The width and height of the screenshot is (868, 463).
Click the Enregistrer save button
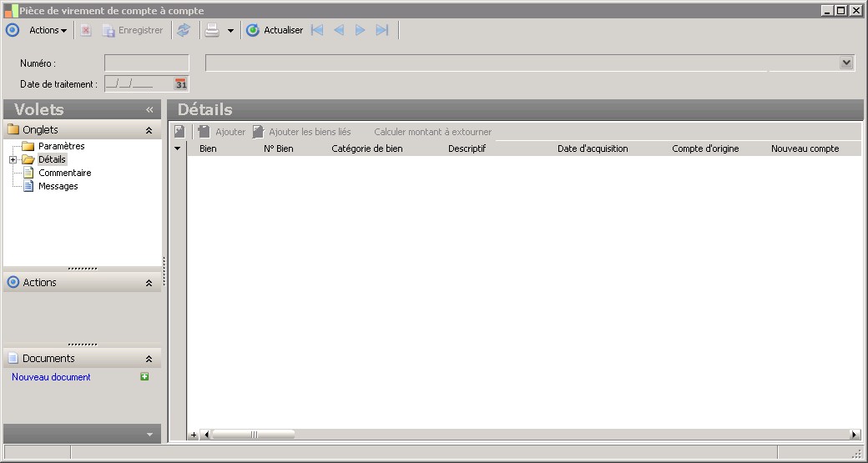tap(133, 30)
